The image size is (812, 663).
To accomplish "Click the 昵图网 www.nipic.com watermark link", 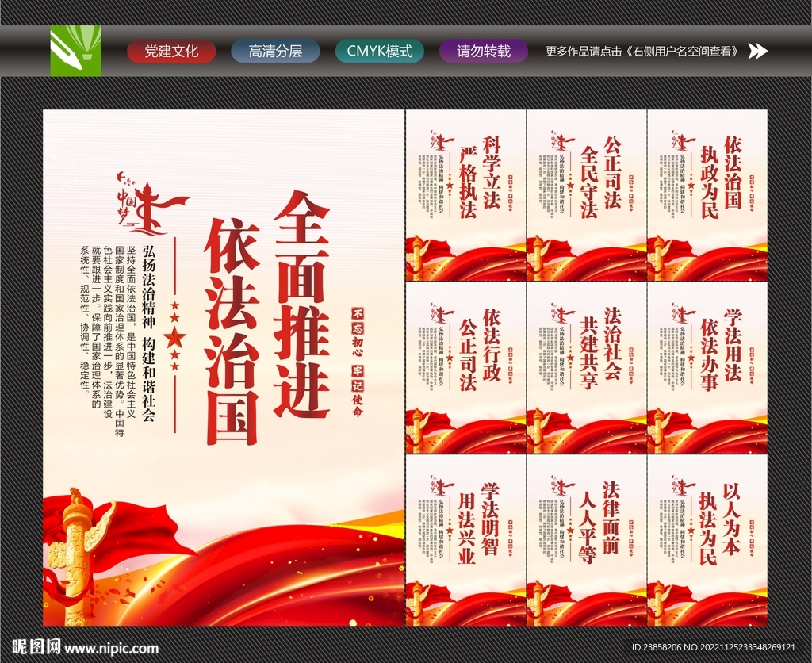I will coord(85,647).
